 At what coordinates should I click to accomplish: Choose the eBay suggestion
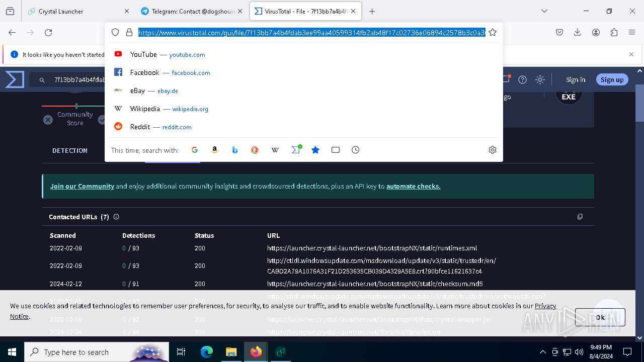pos(304,90)
